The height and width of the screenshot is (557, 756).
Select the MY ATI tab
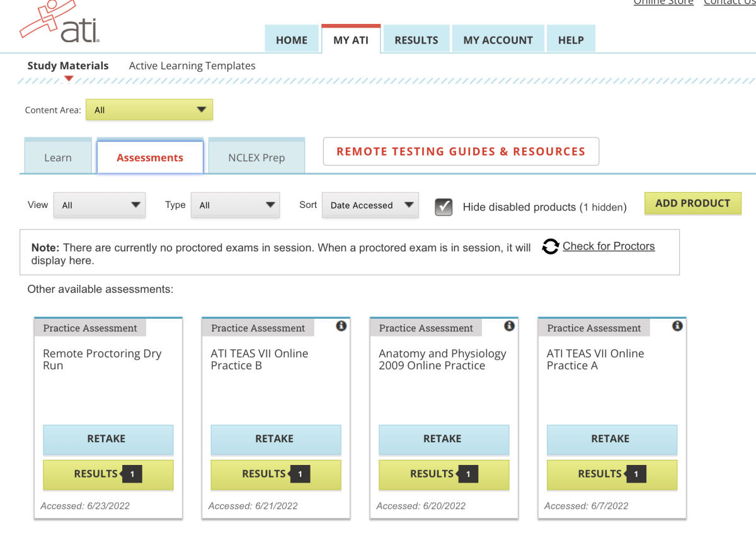pos(351,40)
